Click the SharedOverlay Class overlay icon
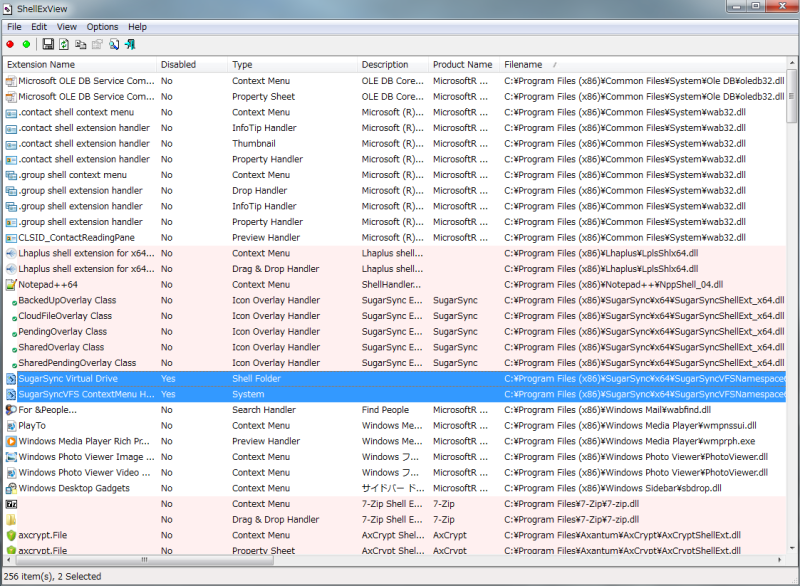The height and width of the screenshot is (586, 800). click(x=14, y=350)
